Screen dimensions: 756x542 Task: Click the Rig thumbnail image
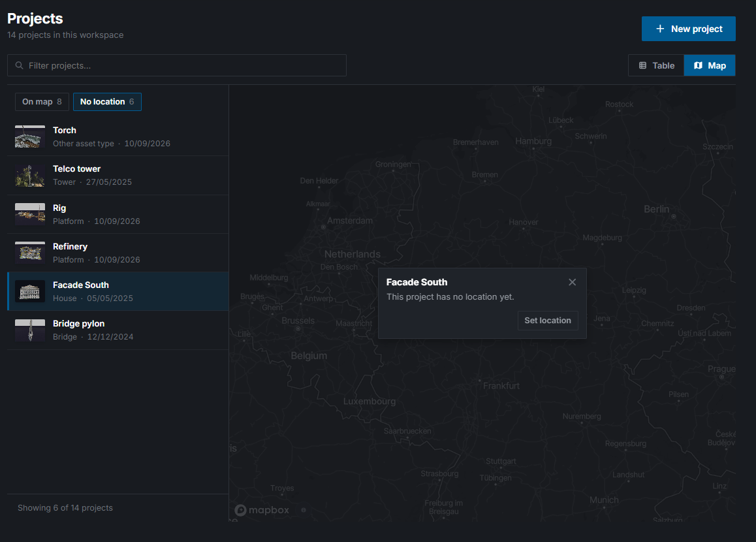(30, 214)
